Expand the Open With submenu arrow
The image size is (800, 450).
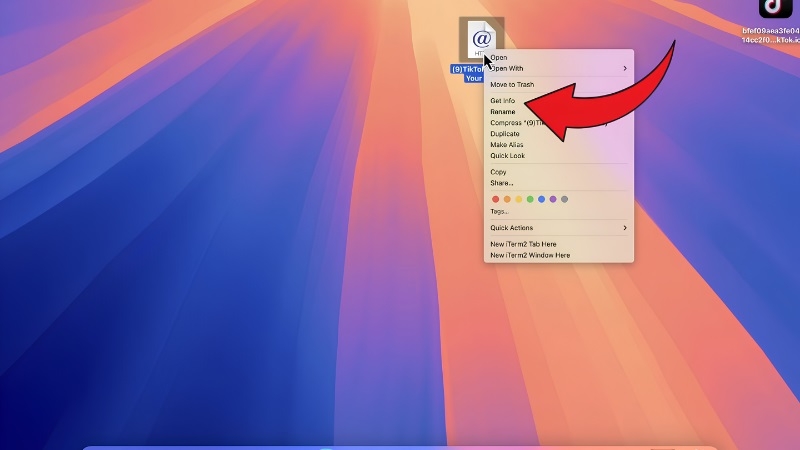click(625, 68)
